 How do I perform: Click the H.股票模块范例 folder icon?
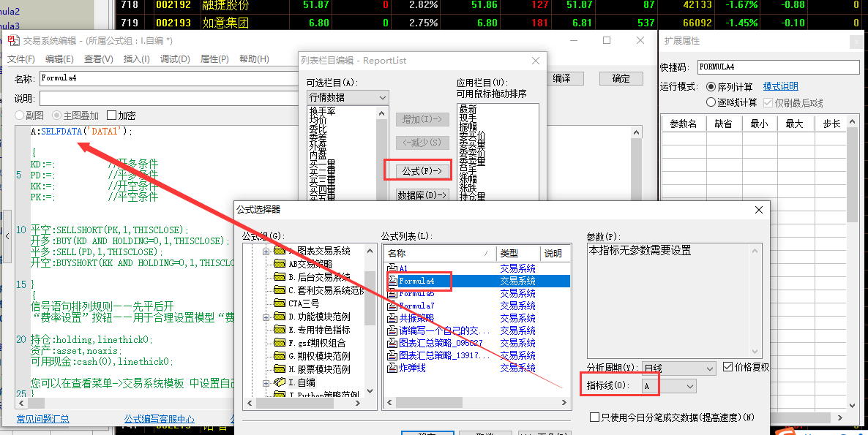280,369
